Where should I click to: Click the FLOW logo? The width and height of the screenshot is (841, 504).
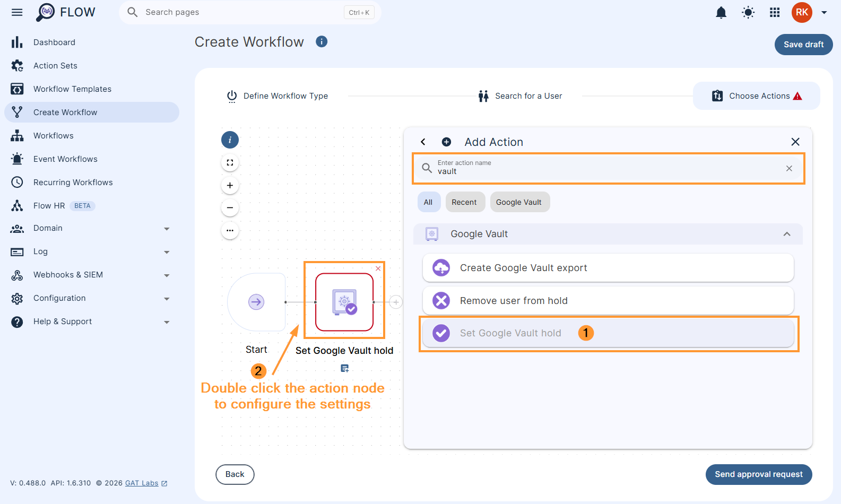[66, 12]
